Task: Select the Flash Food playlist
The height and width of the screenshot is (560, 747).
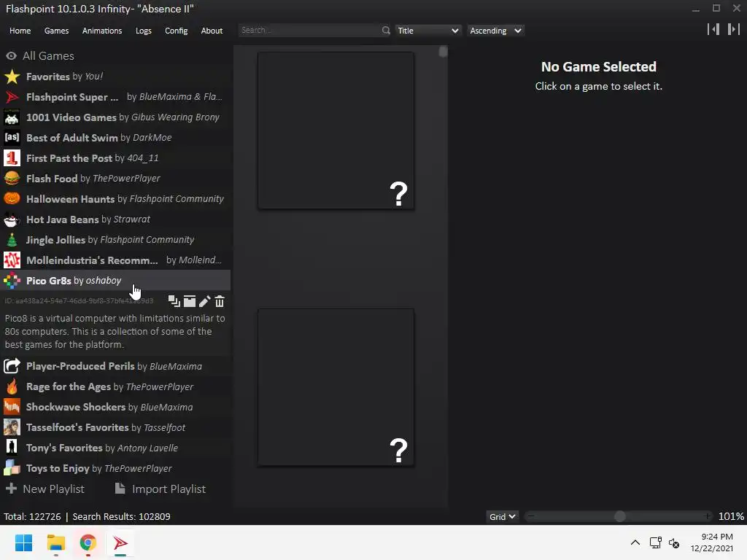Action: pyautogui.click(x=116, y=179)
